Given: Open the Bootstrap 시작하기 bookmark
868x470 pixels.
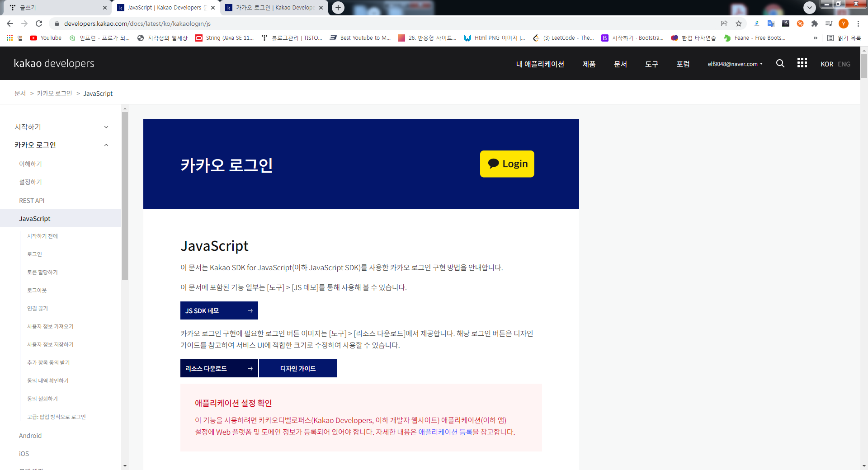Looking at the screenshot, I should point(632,38).
